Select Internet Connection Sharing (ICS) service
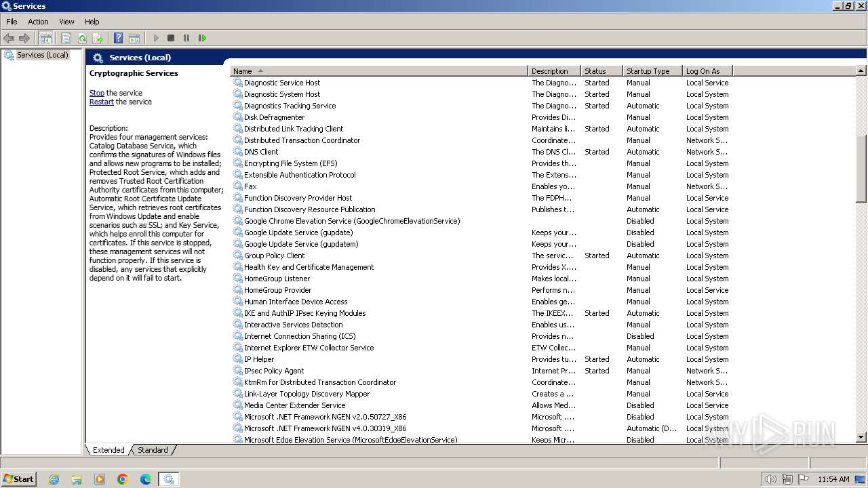The image size is (868, 488). 481,336
